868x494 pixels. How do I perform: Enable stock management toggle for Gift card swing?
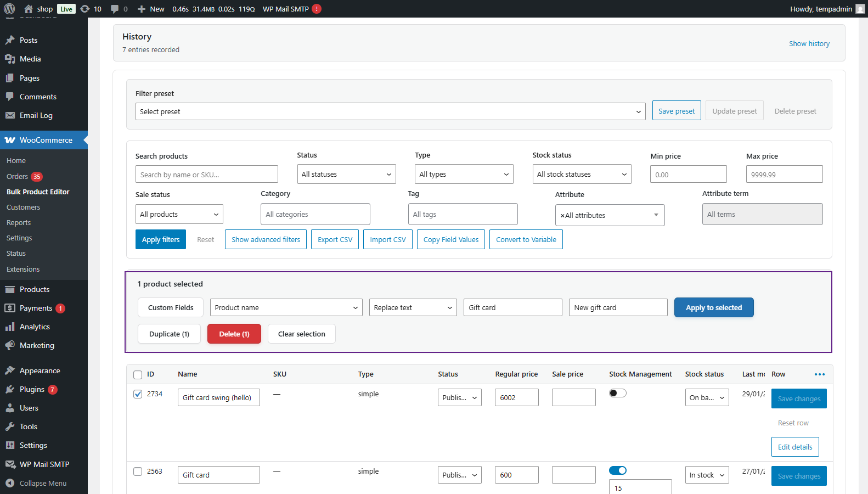(617, 393)
